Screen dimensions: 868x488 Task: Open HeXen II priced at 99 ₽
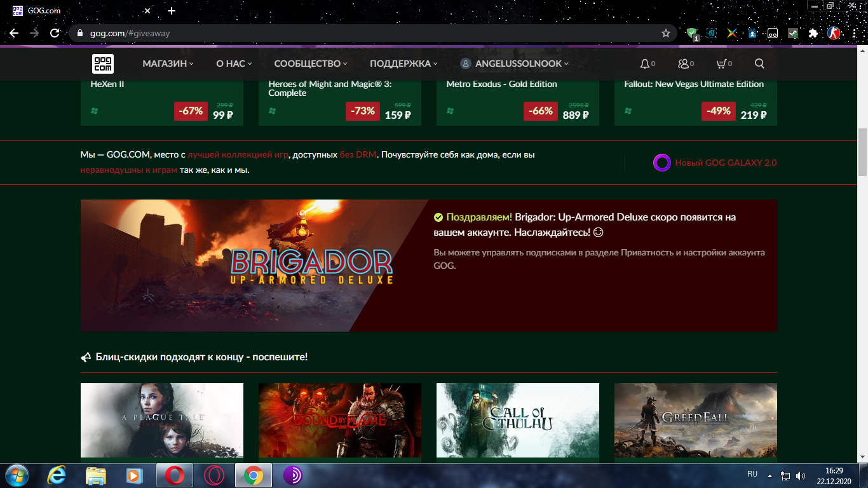(x=162, y=102)
